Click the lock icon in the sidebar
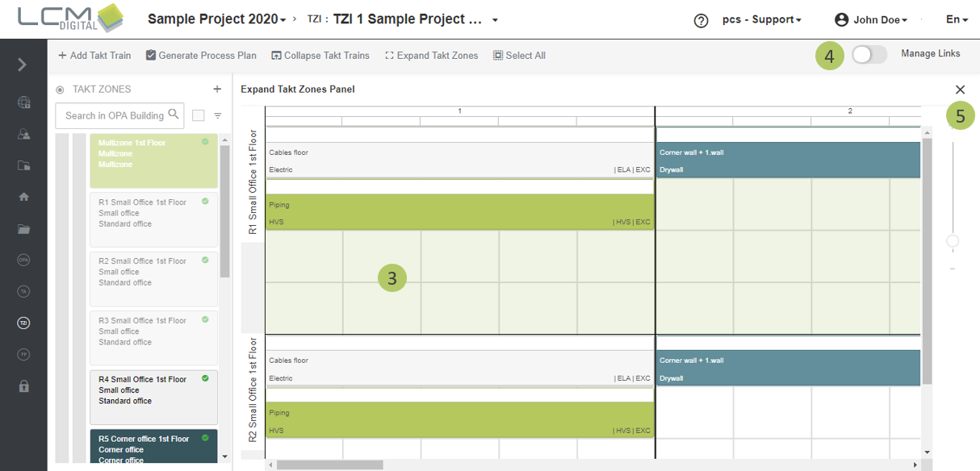Viewport: 980px width, 471px height. coord(23,386)
